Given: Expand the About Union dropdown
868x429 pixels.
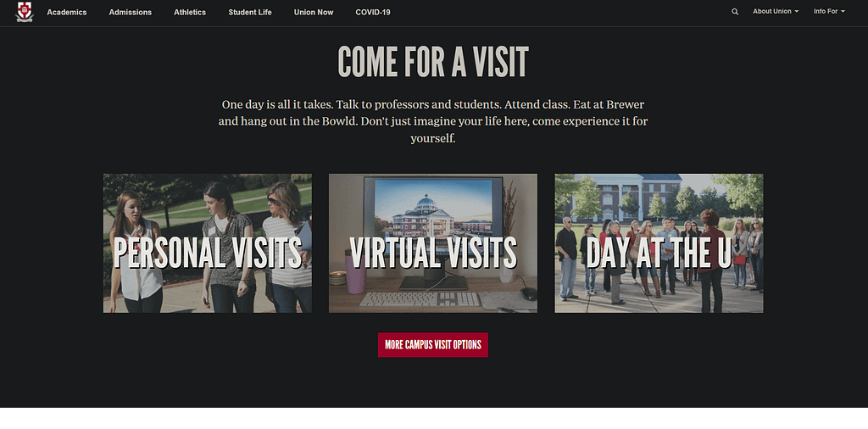Looking at the screenshot, I should point(776,12).
